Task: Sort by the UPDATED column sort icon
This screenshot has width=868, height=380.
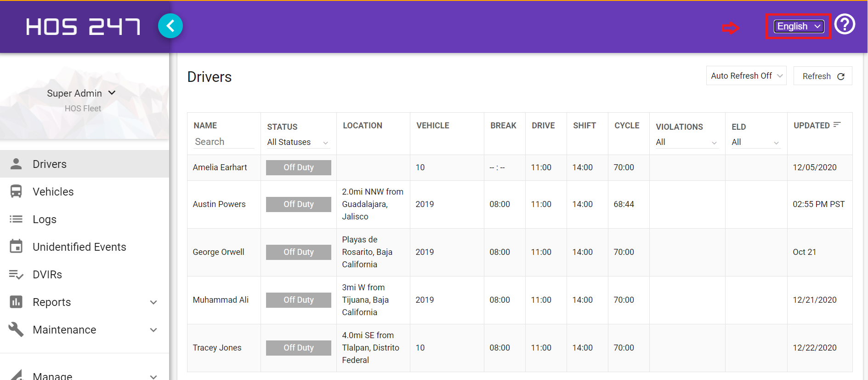Action: click(x=837, y=125)
